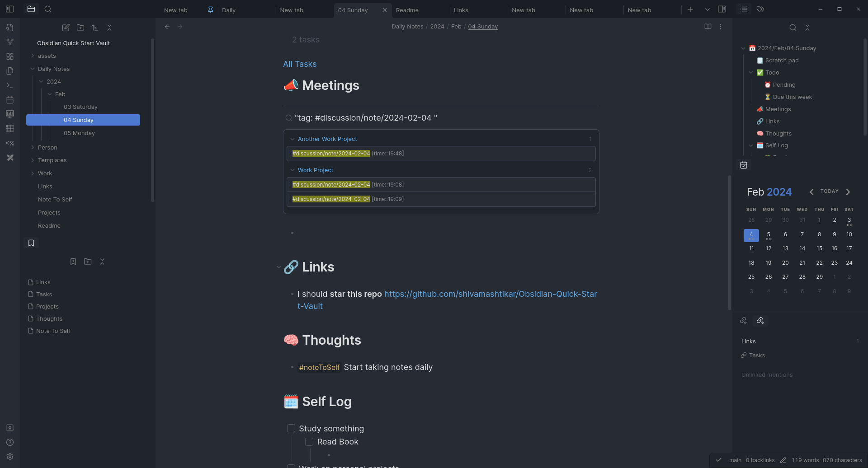868x468 pixels.
Task: Open the help question mark icon
Action: pos(10,442)
